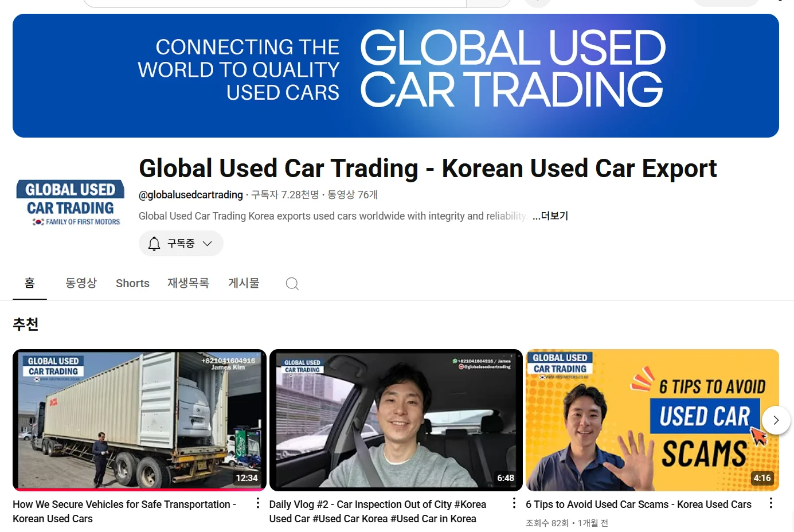Open the container truck video thumbnail
Image resolution: width=794 pixels, height=532 pixels.
pos(139,419)
